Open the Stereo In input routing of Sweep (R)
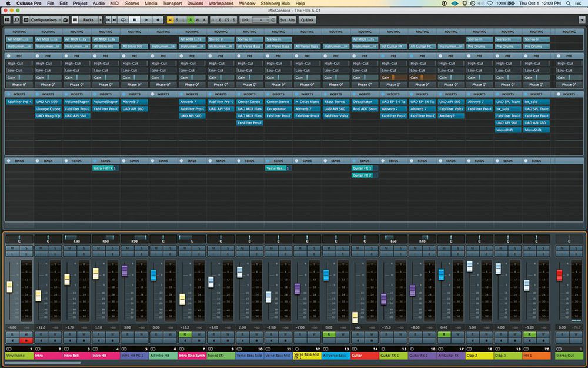Screen dimensions: 588x368 point(220,39)
